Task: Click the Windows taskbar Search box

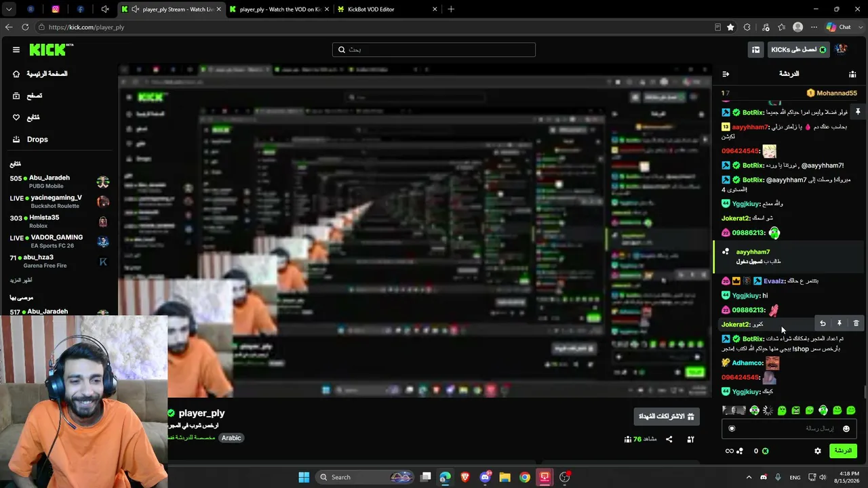Action: (363, 477)
